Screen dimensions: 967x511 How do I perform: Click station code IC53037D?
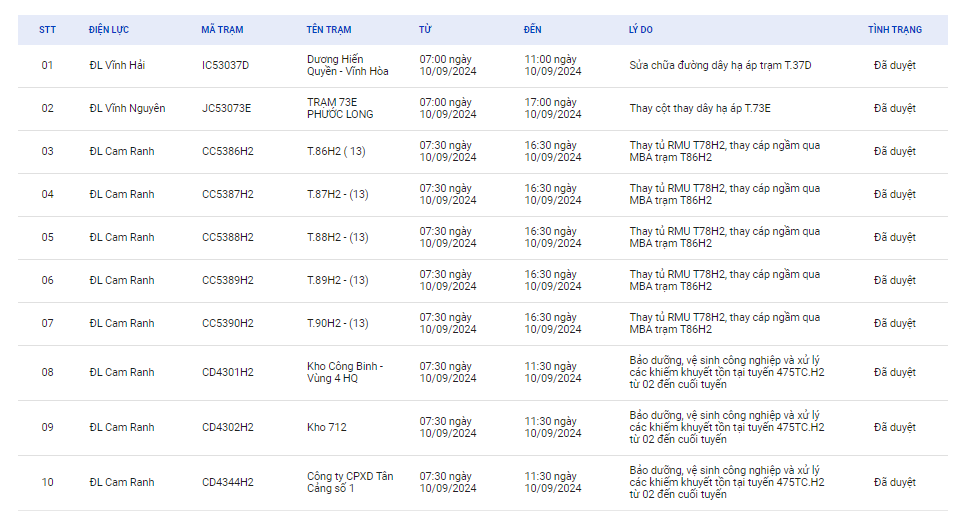click(x=226, y=65)
